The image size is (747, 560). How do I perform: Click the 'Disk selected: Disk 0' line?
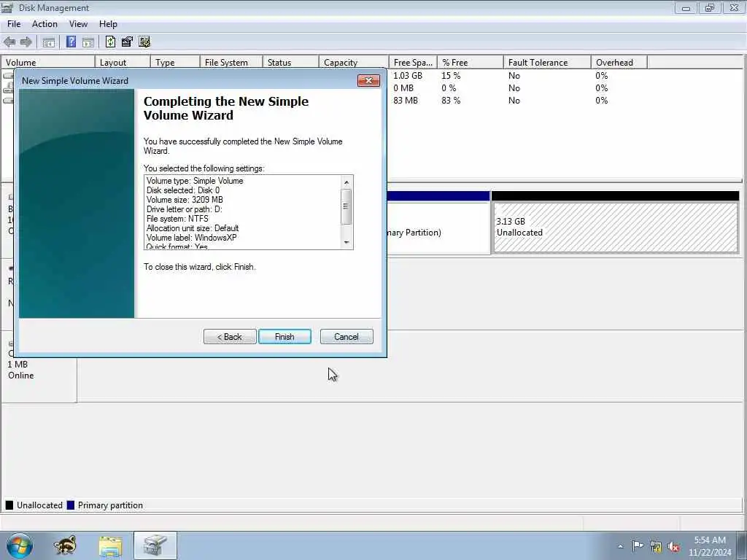(x=183, y=190)
